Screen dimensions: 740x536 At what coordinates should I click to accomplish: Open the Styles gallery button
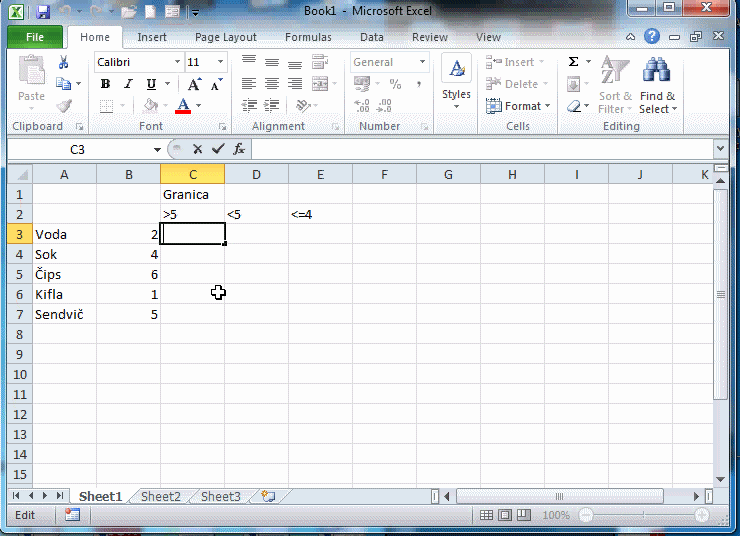(456, 82)
